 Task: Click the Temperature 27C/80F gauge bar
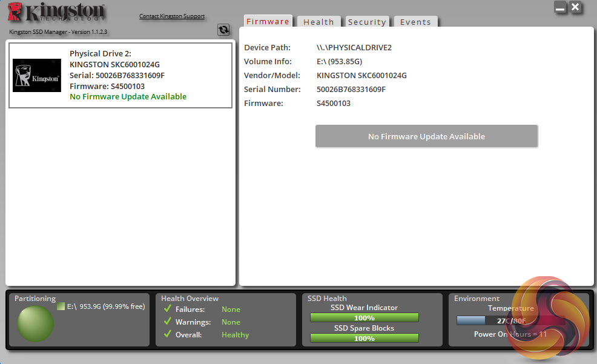[x=512, y=320]
